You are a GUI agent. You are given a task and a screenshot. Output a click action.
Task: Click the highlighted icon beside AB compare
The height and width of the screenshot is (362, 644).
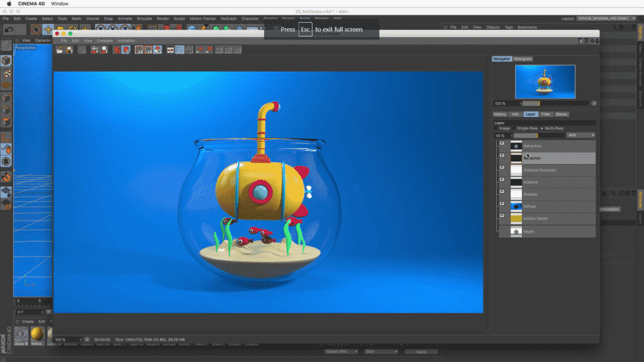click(x=180, y=50)
